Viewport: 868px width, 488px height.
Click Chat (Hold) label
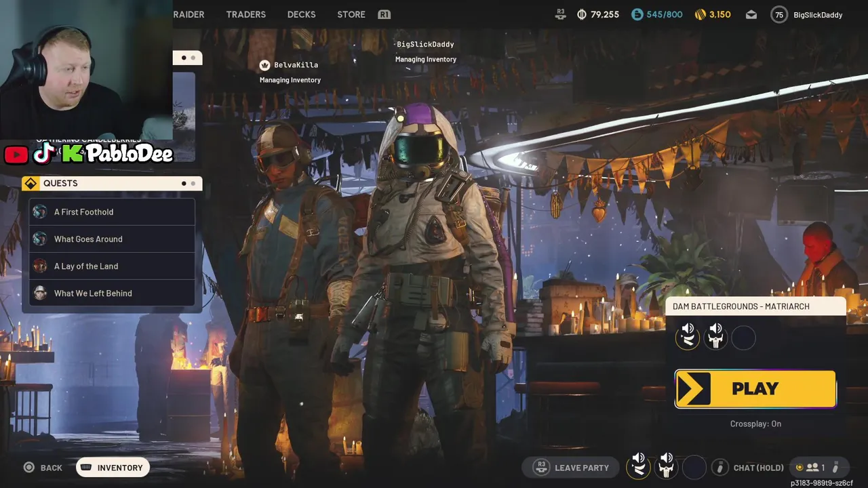tap(758, 468)
